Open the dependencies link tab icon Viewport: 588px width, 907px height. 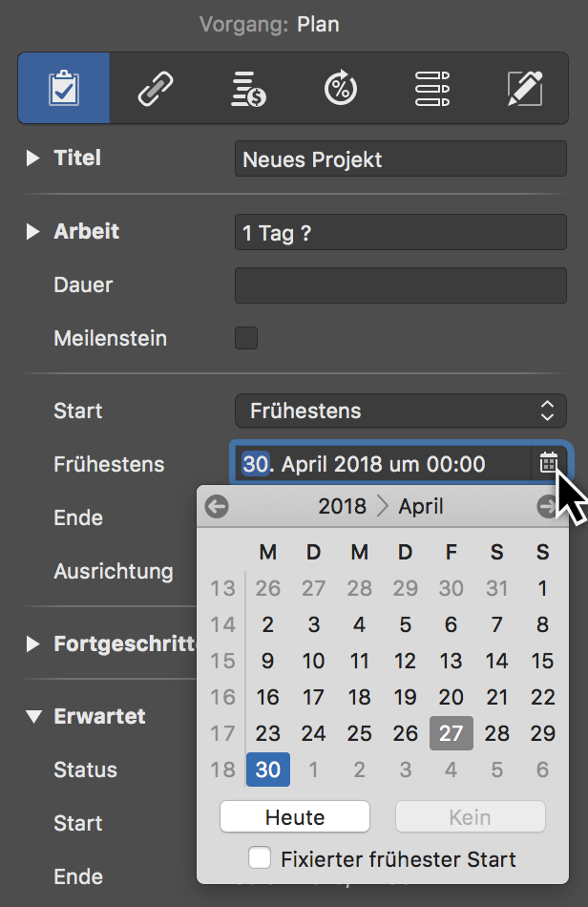point(155,89)
